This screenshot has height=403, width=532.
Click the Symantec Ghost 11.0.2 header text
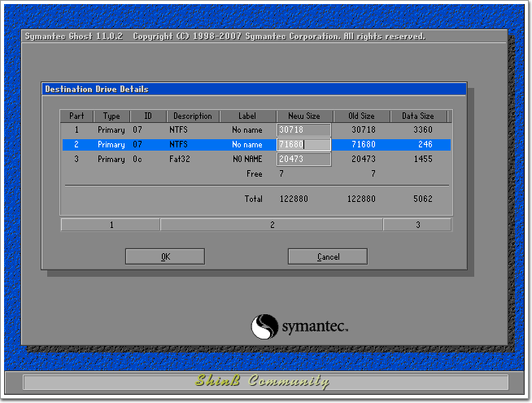coord(74,37)
